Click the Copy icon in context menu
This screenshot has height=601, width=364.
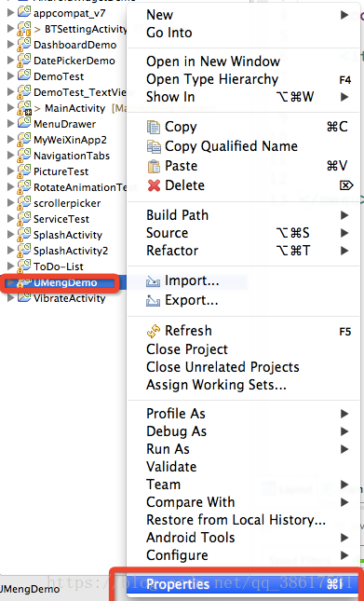click(x=154, y=127)
